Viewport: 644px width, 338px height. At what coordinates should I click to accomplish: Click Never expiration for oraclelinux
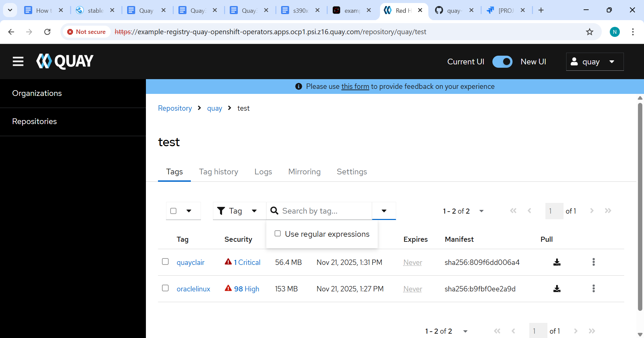pos(413,289)
